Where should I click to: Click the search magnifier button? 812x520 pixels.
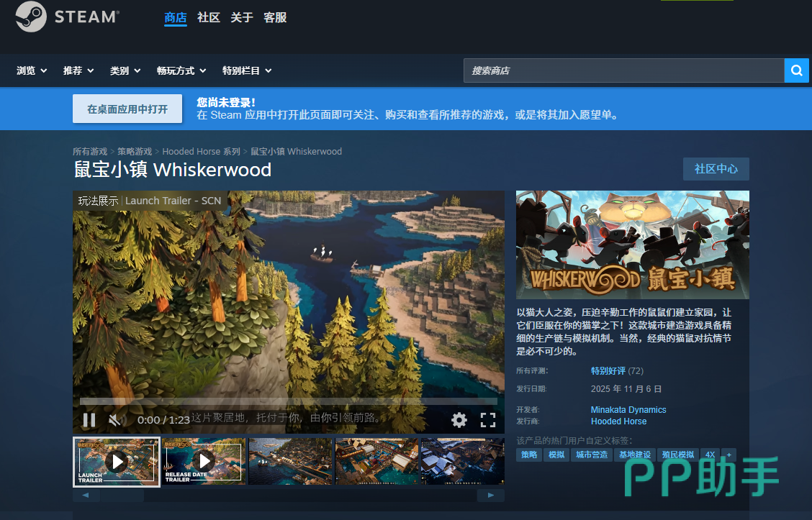(x=796, y=70)
